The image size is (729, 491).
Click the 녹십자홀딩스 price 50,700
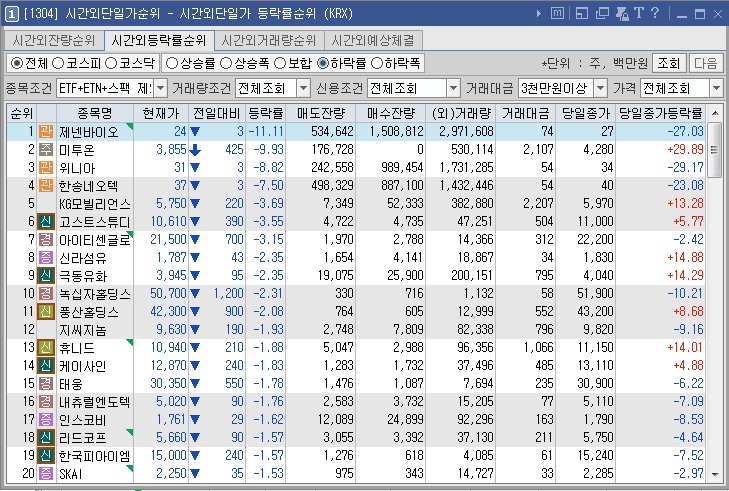(168, 293)
